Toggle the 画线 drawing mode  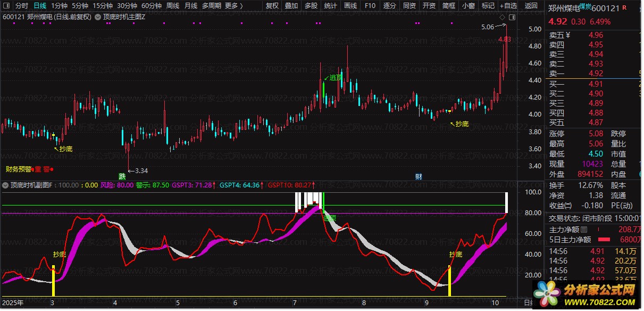[x=350, y=6]
